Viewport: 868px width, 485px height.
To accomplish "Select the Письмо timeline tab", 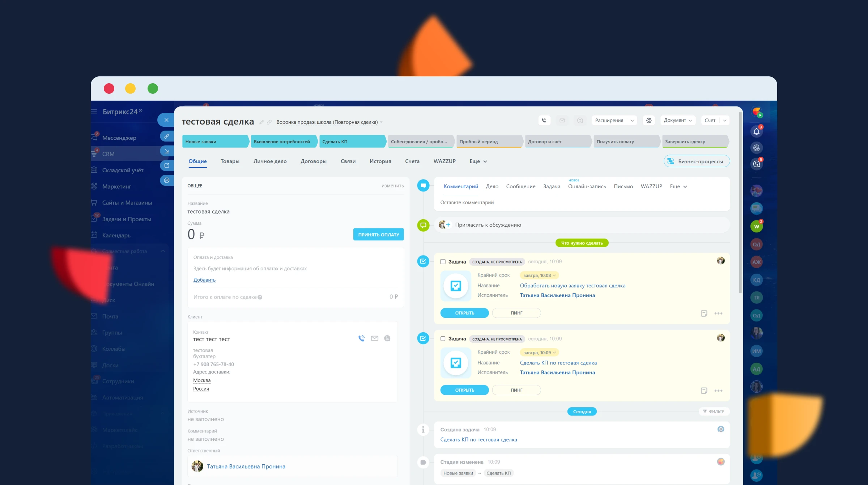I will click(x=623, y=186).
